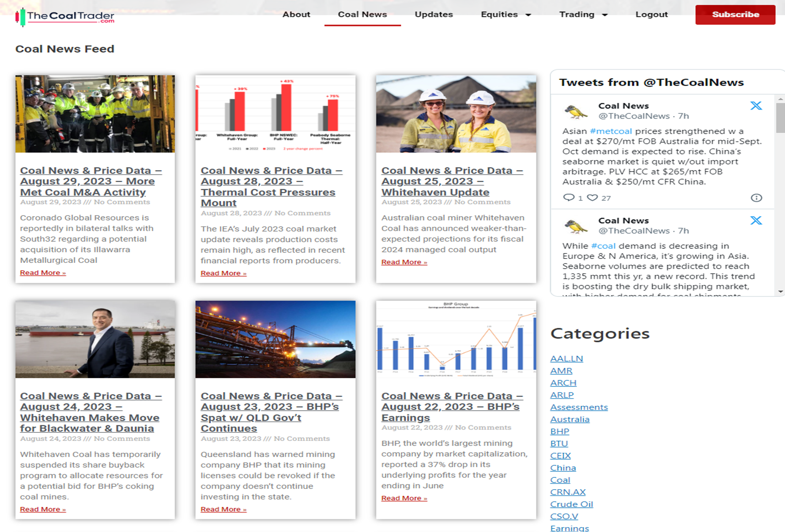Open X icon on first Coal News tweet

756,105
